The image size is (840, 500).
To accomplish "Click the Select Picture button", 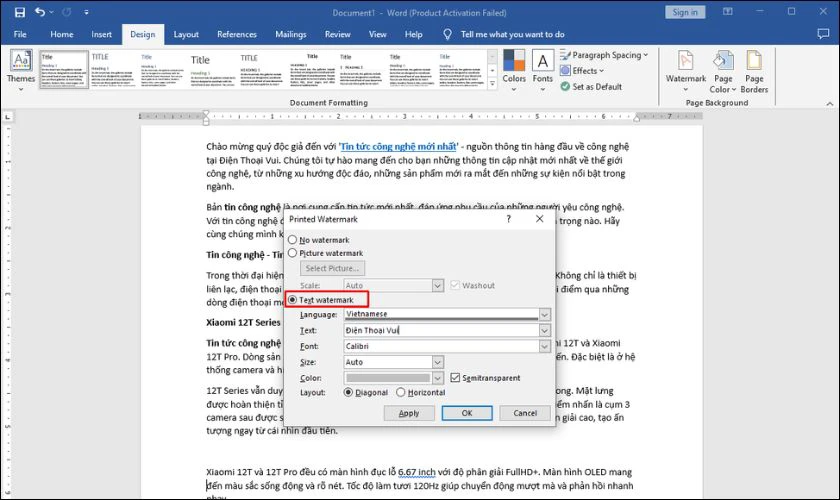I will (332, 268).
